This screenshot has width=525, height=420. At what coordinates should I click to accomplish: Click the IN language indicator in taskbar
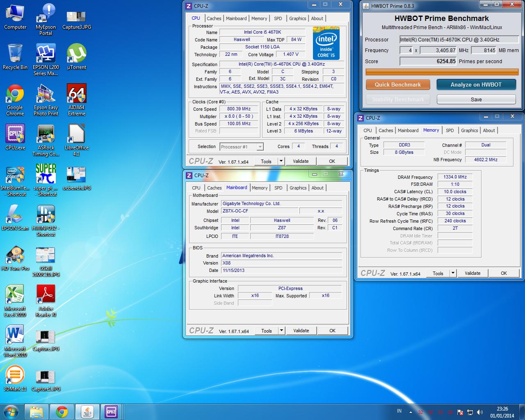tap(399, 411)
